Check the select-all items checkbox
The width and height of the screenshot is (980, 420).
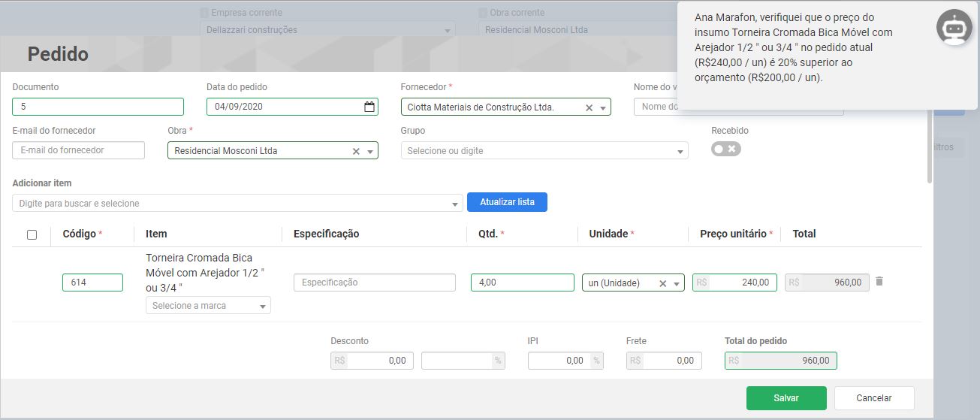(32, 234)
